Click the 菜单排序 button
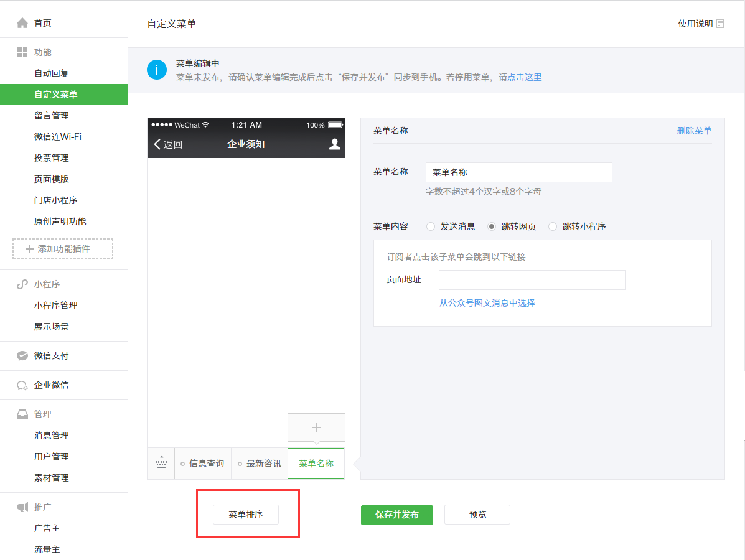 point(246,515)
